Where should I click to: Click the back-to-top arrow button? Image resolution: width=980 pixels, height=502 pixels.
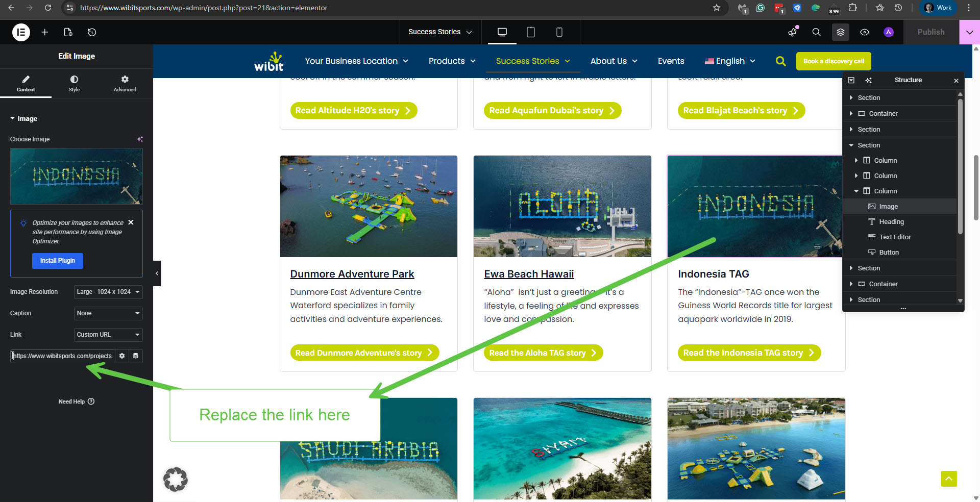tap(949, 479)
